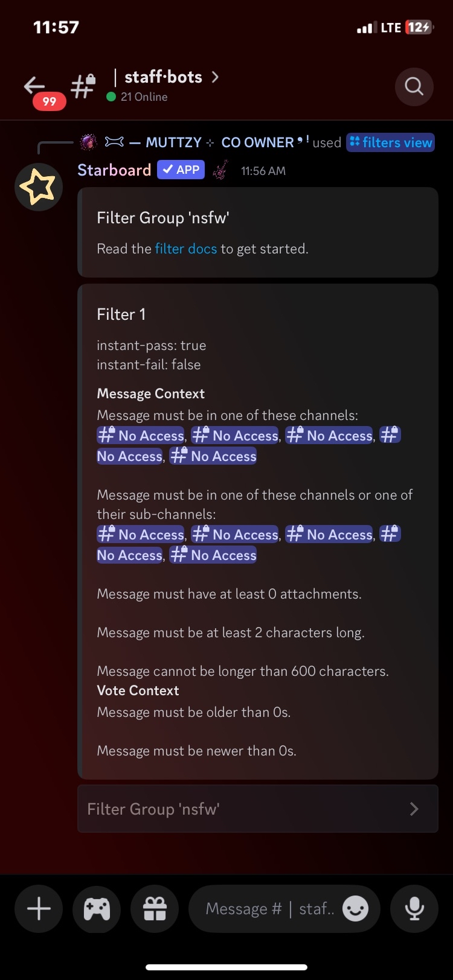The width and height of the screenshot is (453, 980).
Task: Tap the microphone voice message icon
Action: click(x=414, y=909)
